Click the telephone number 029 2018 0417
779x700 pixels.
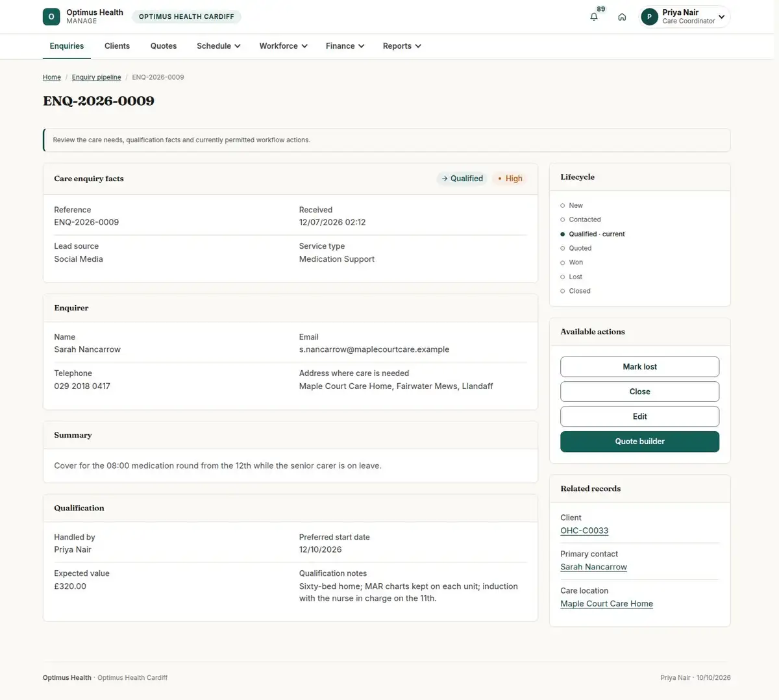[x=82, y=386]
